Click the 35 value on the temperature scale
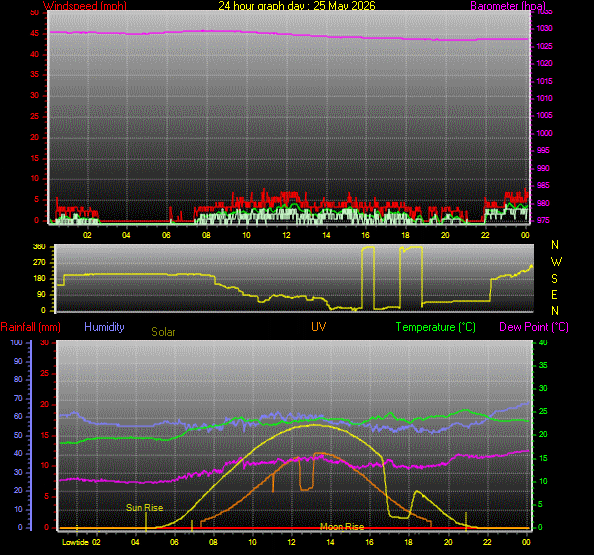The image size is (594, 555). click(543, 365)
